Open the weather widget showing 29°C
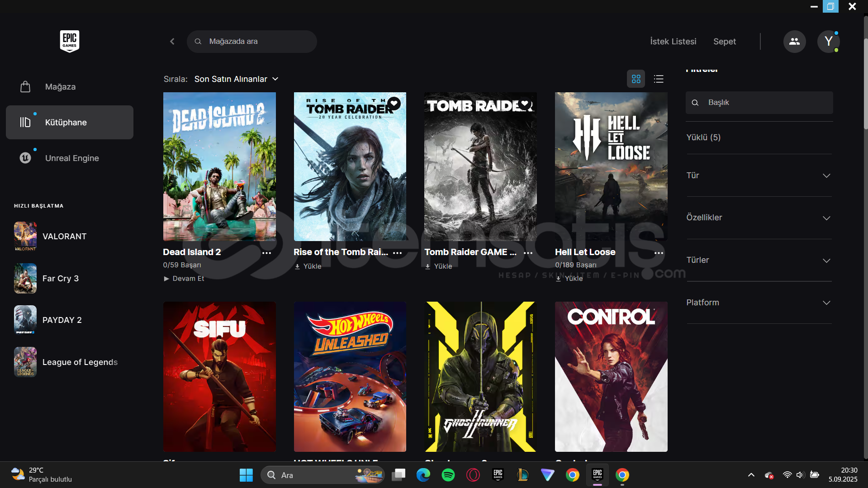868x488 pixels. pyautogui.click(x=42, y=475)
